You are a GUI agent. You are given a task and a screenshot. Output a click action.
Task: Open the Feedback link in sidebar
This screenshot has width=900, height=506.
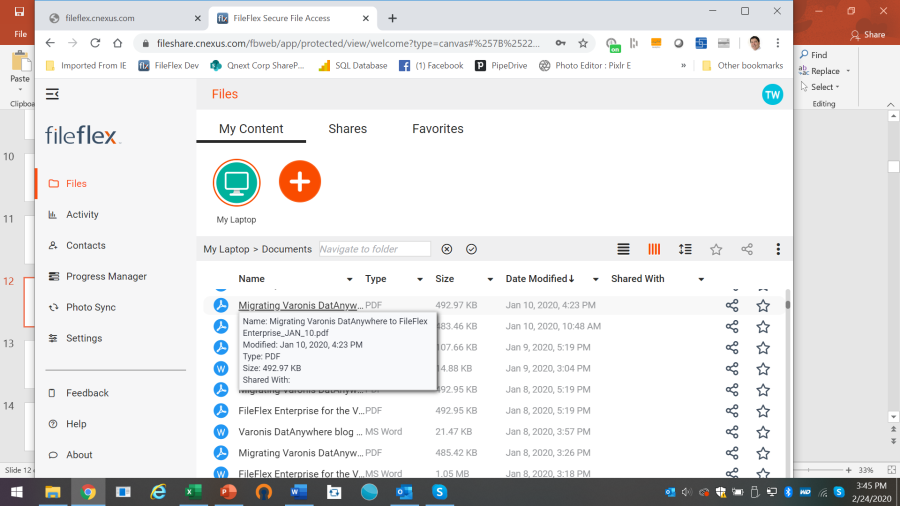point(87,393)
